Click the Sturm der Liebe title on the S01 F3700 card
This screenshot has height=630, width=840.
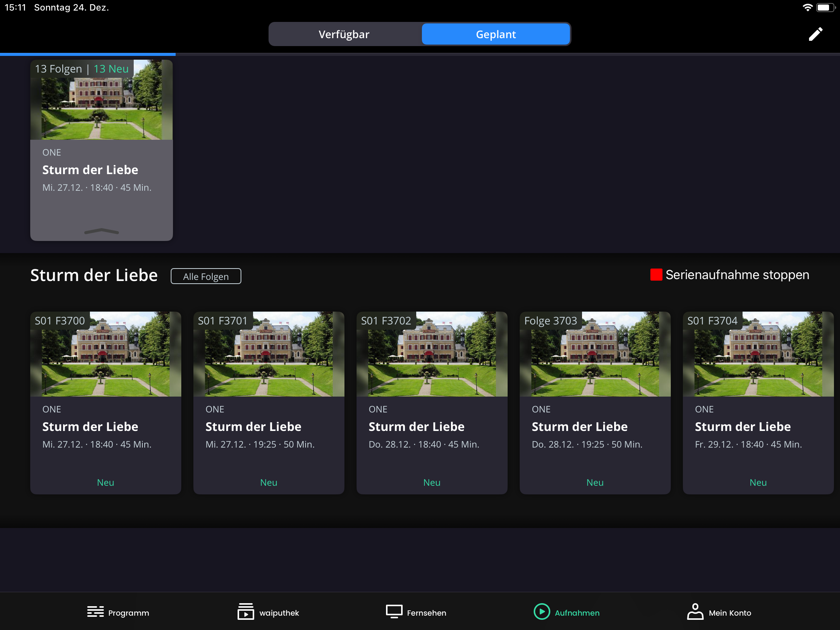(x=90, y=426)
